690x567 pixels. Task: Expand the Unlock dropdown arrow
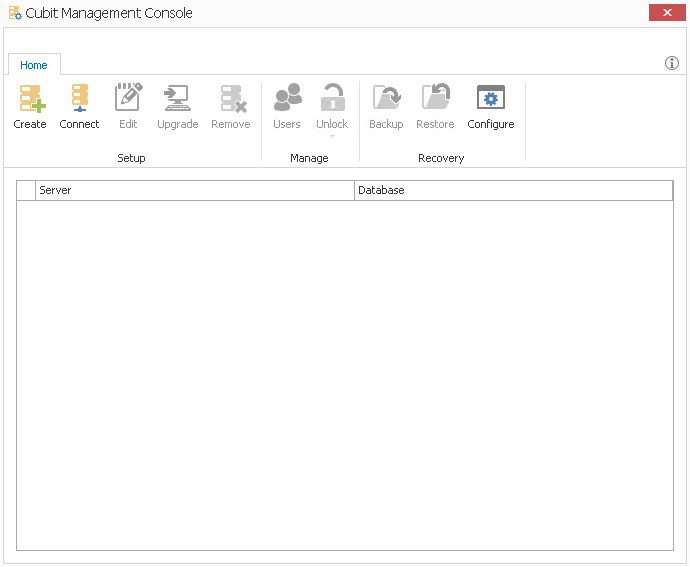pos(332,136)
